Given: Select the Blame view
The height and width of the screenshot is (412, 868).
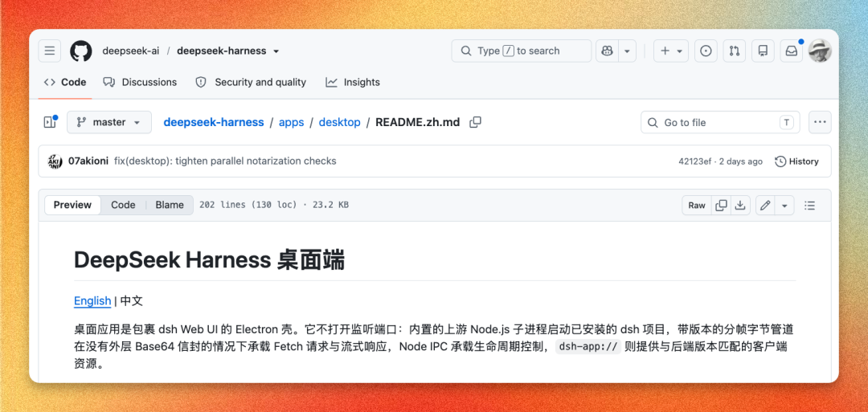Looking at the screenshot, I should coord(170,205).
